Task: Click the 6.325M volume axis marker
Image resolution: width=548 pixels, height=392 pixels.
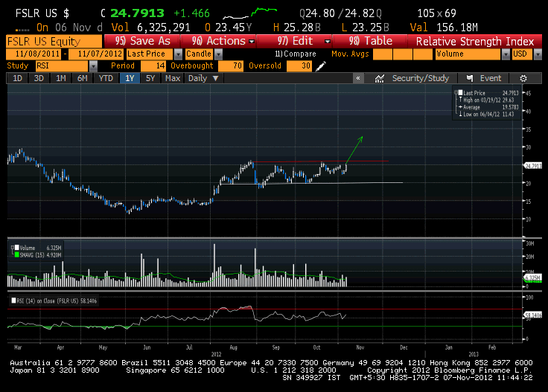Action: [532, 278]
